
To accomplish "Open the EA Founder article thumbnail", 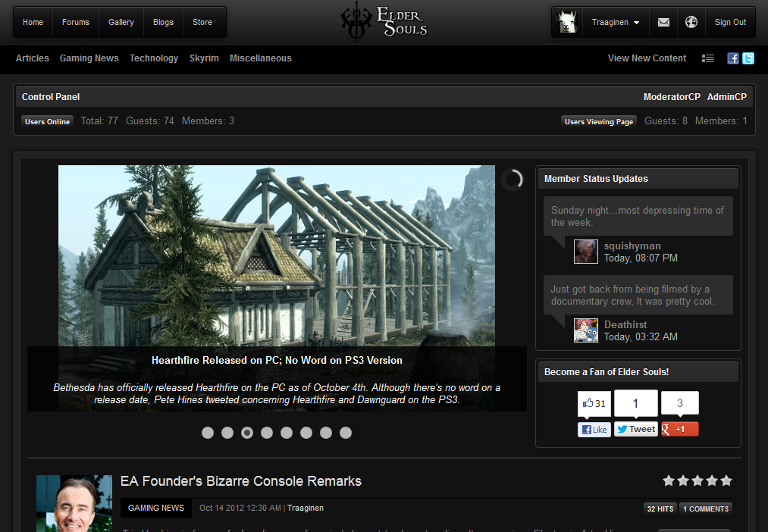I will 74,503.
